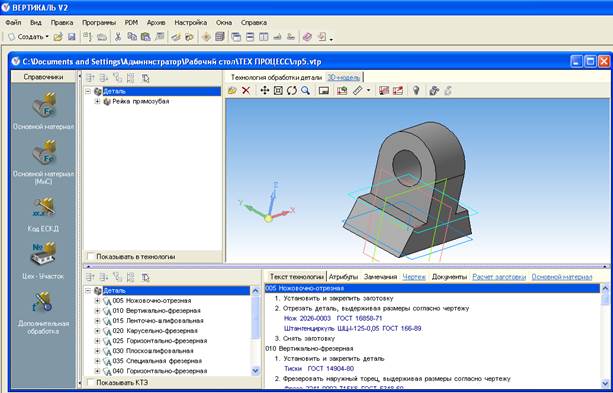Click the open model folder icon in 3D toolbar
Screen dimensions: 613x393
click(x=232, y=91)
